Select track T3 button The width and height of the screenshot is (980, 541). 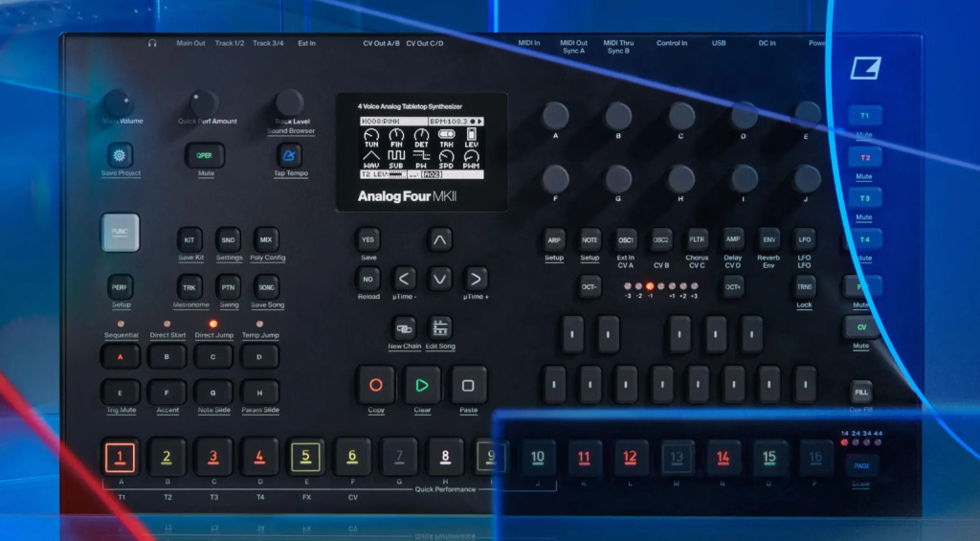point(865,198)
